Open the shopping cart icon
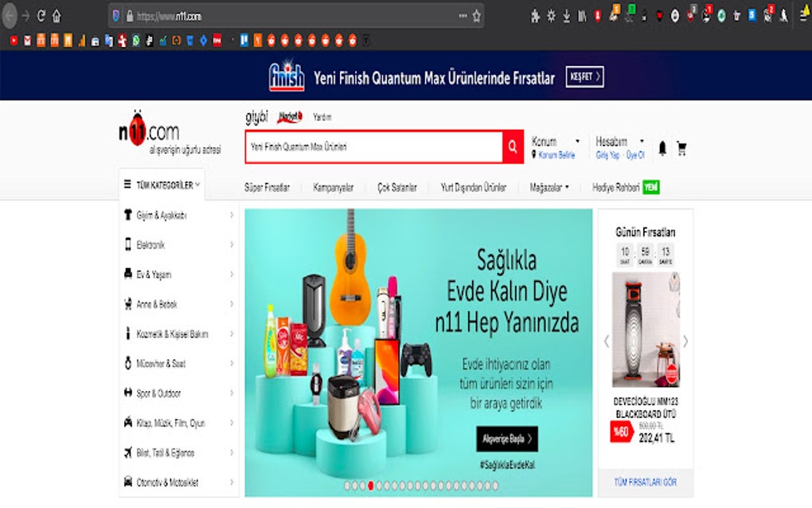Viewport: 812px width, 508px height. coord(681,149)
